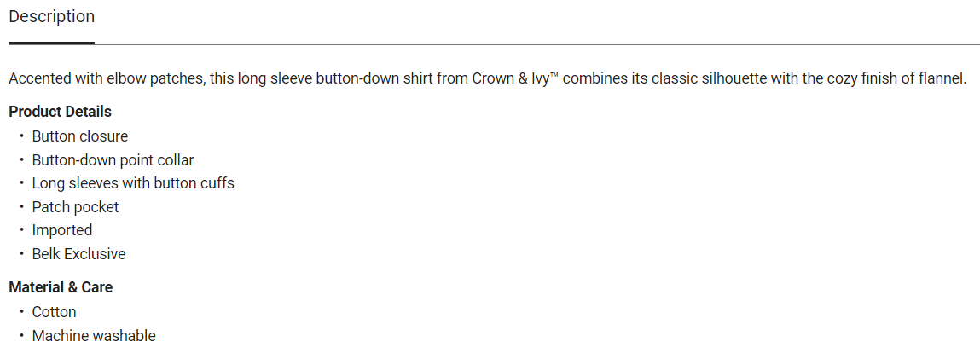
Task: Click the word "flannel" in the description
Action: (x=941, y=79)
